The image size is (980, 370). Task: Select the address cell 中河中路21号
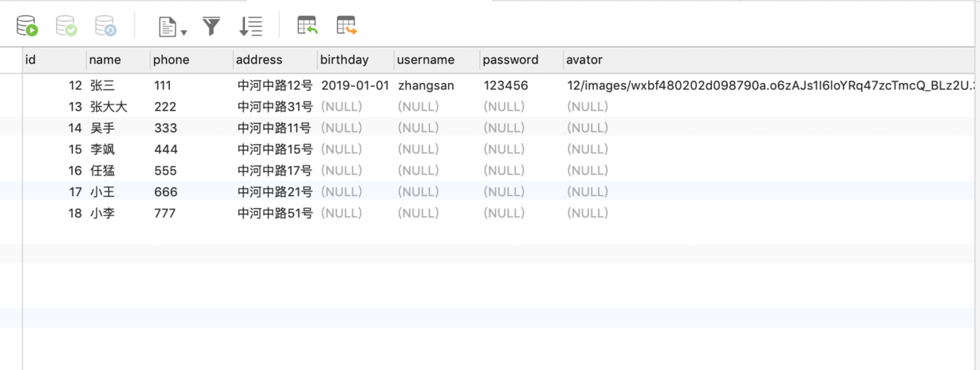[275, 192]
